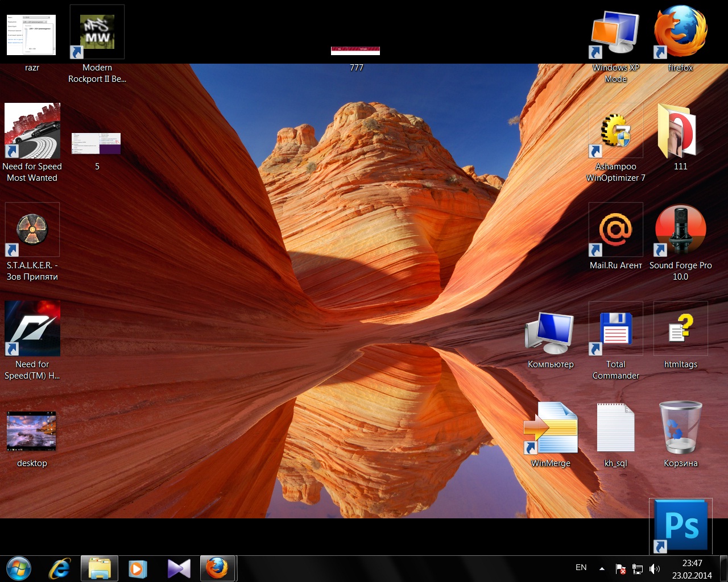728x582 pixels.
Task: Select S.T.A.L.K.E.R. Зов Припяти shortcut
Action: (32, 230)
